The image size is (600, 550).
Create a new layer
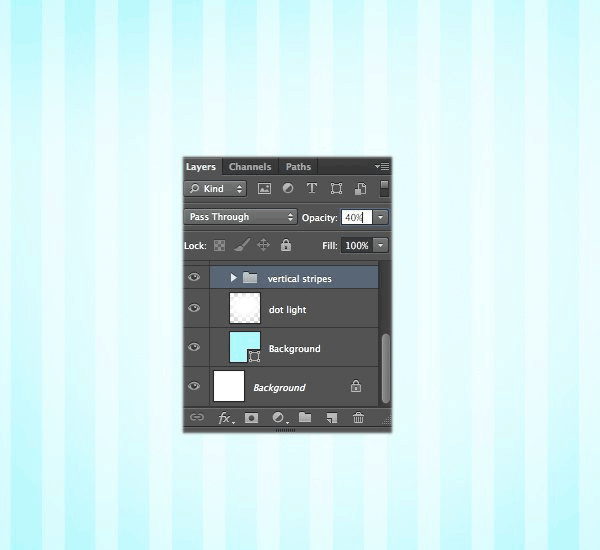(332, 418)
